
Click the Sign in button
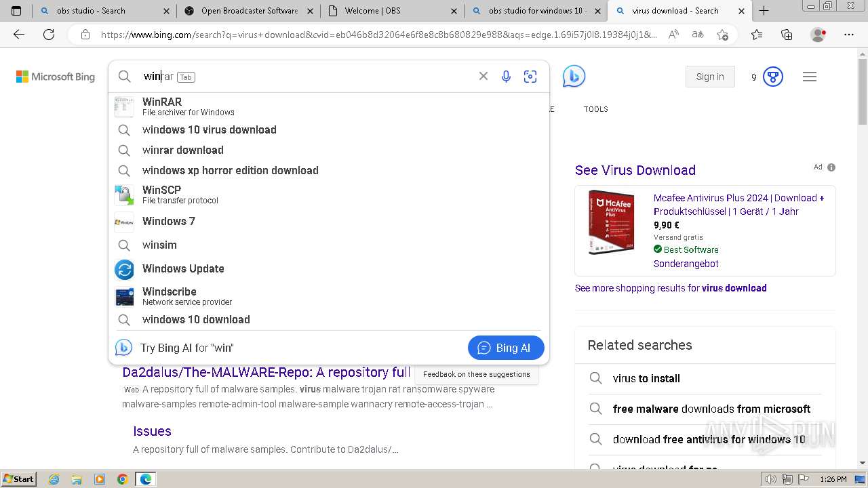[x=710, y=77]
